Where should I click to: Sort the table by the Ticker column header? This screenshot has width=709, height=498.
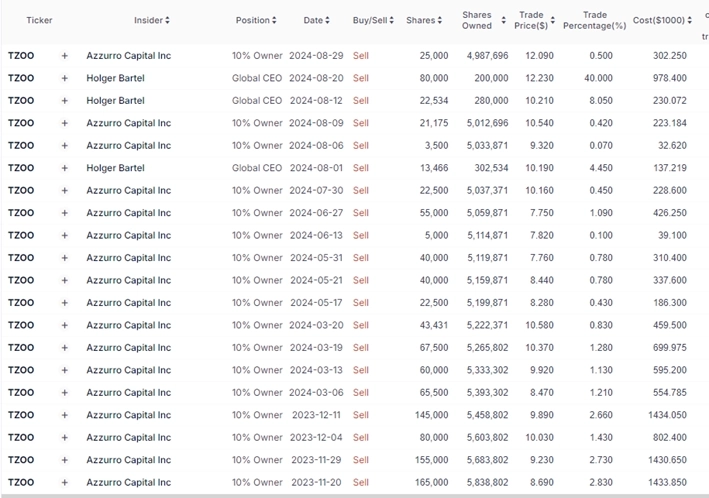click(39, 20)
